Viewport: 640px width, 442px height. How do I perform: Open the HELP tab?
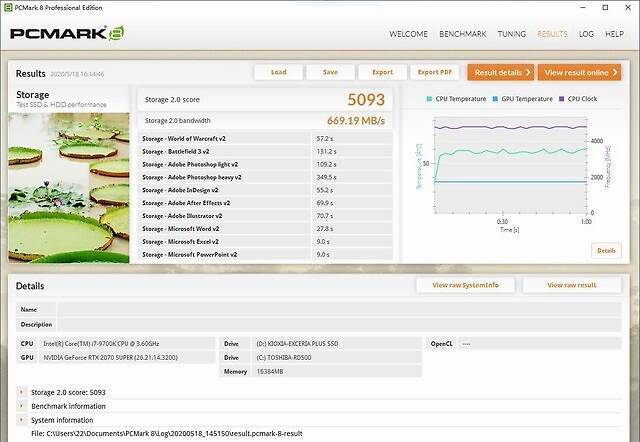[x=614, y=34]
